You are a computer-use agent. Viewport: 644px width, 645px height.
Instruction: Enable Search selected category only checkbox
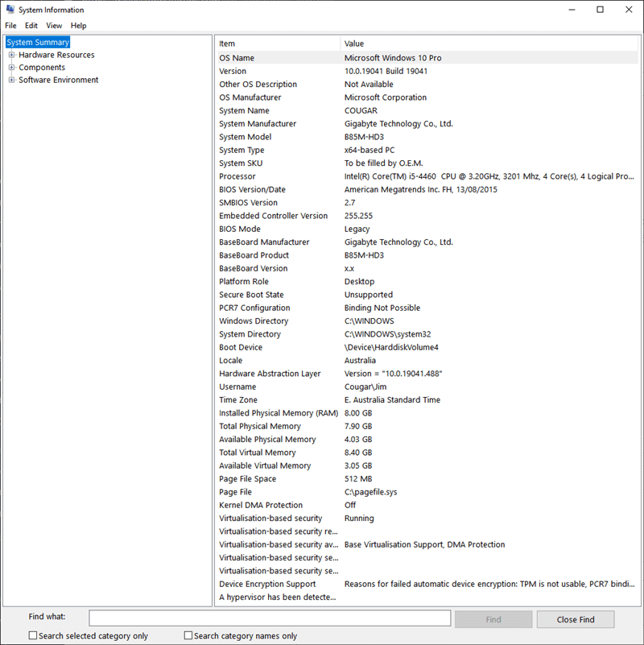click(33, 635)
